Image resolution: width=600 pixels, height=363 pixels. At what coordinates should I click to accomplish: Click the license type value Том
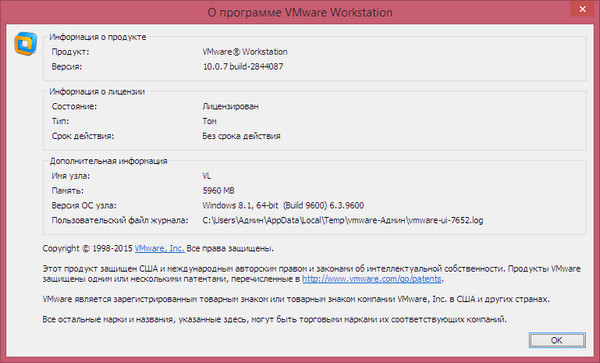pyautogui.click(x=209, y=121)
